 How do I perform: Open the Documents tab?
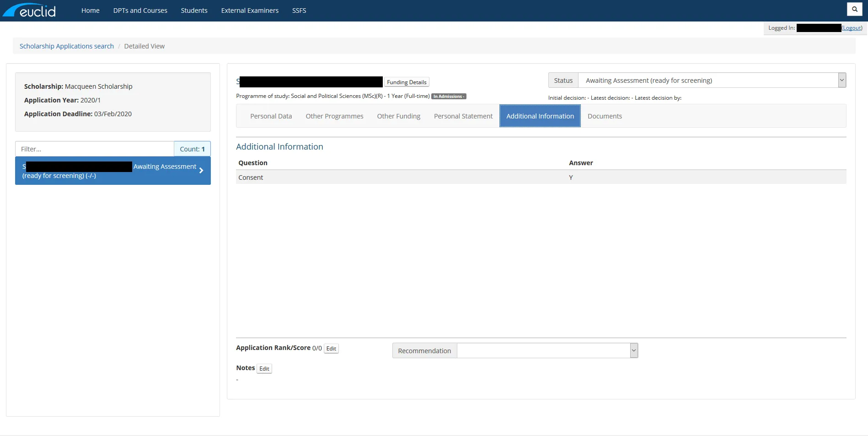click(x=604, y=116)
